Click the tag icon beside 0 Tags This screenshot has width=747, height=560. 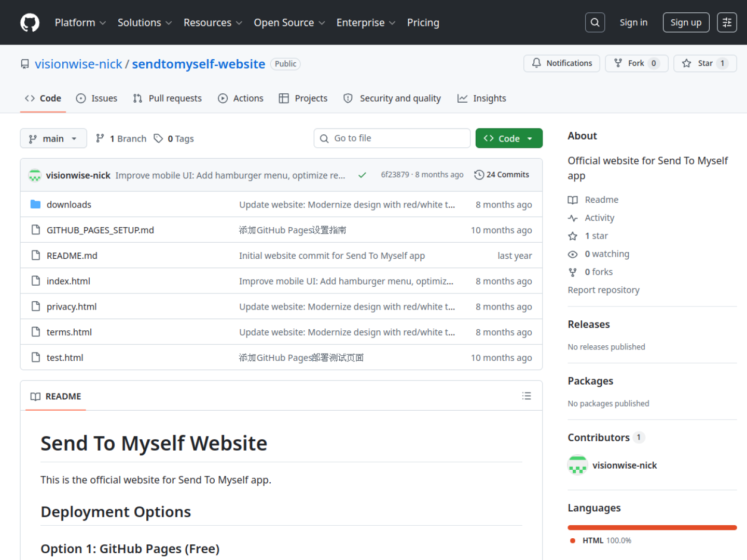158,138
